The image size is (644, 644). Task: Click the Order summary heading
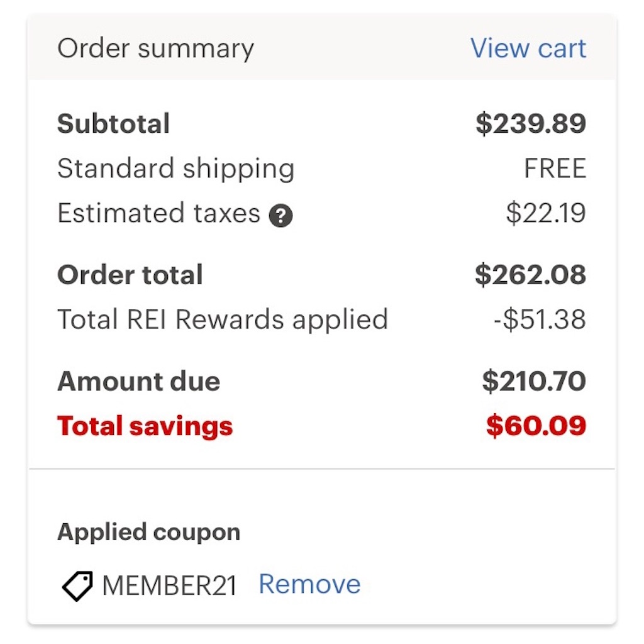click(156, 49)
